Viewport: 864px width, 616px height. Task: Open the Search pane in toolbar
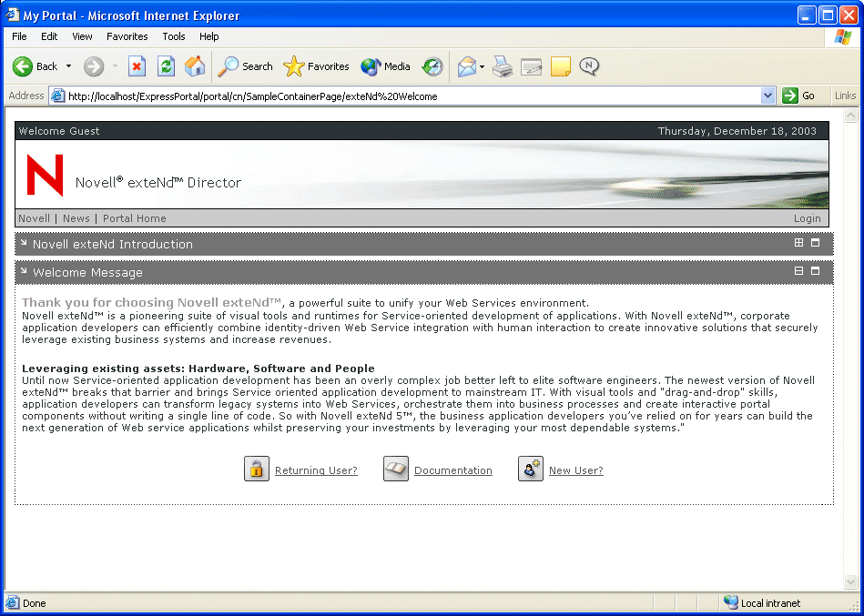tap(245, 66)
